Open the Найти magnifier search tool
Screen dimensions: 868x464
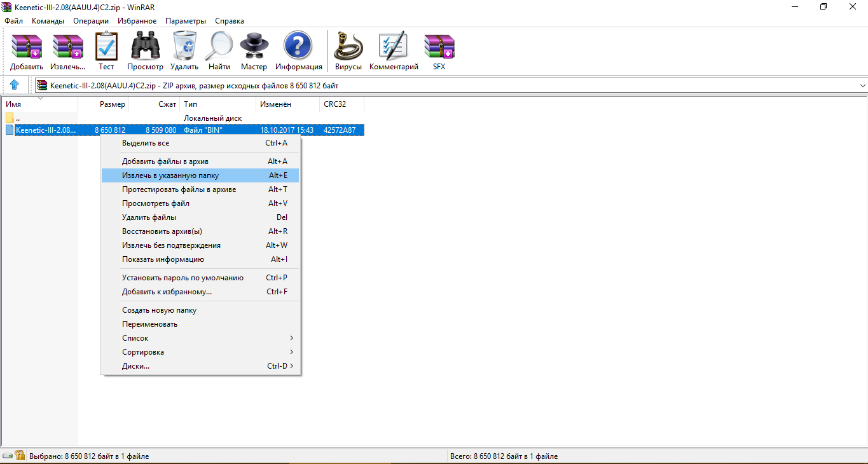pyautogui.click(x=219, y=51)
